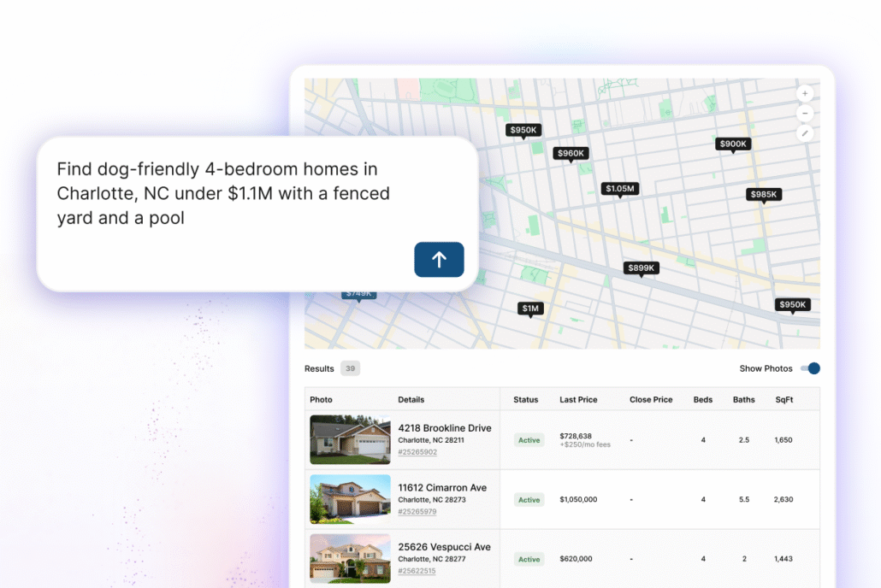881x588 pixels.
Task: Open listing link #25265979
Action: click(x=417, y=512)
